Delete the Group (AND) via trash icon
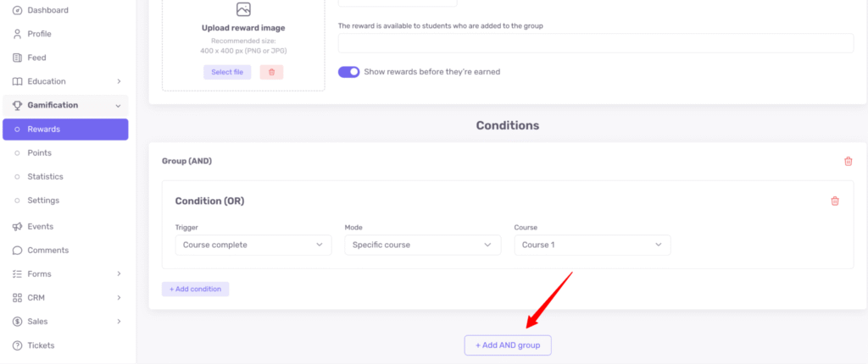 [x=848, y=161]
